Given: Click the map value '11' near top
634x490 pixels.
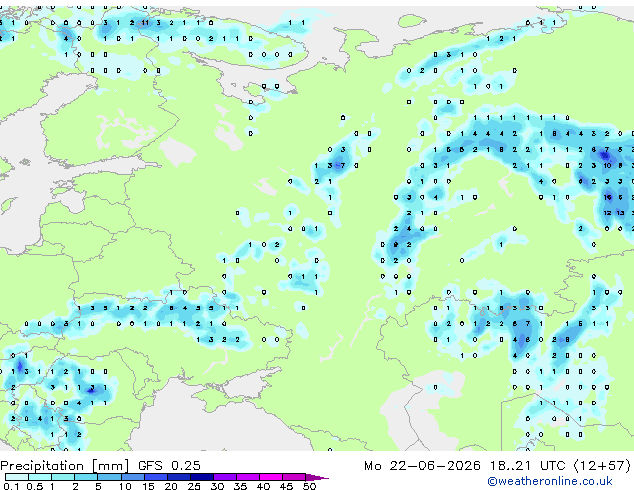Looking at the screenshot, I should (145, 23).
